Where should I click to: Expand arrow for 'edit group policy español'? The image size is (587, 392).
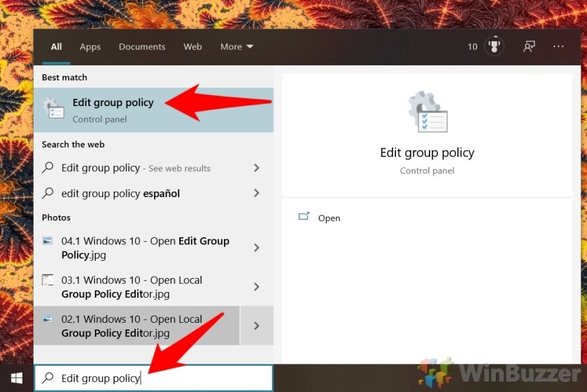pyautogui.click(x=256, y=193)
